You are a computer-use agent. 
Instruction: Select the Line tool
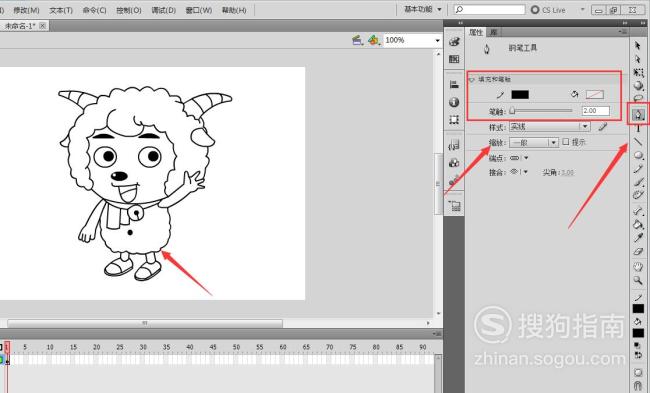pyautogui.click(x=638, y=142)
